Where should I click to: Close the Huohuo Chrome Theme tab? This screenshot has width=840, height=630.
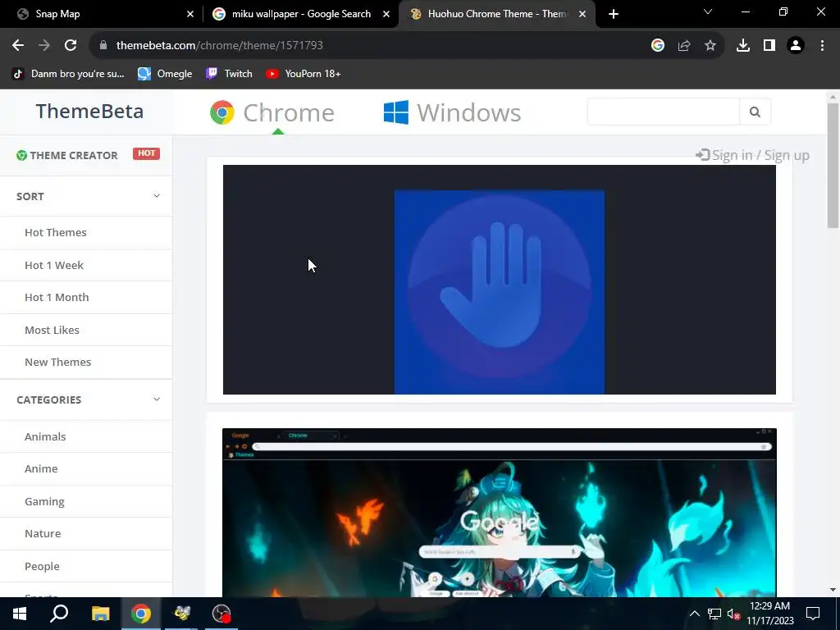pyautogui.click(x=582, y=14)
